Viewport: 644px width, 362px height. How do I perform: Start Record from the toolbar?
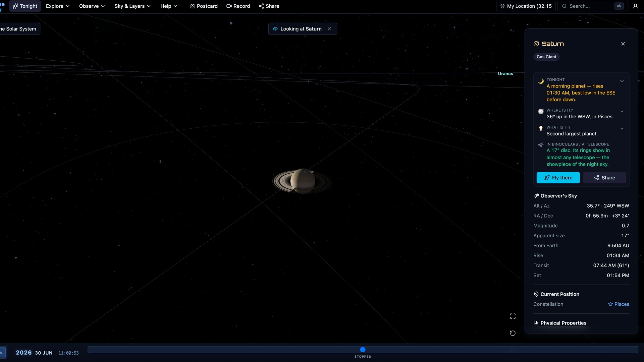click(238, 6)
